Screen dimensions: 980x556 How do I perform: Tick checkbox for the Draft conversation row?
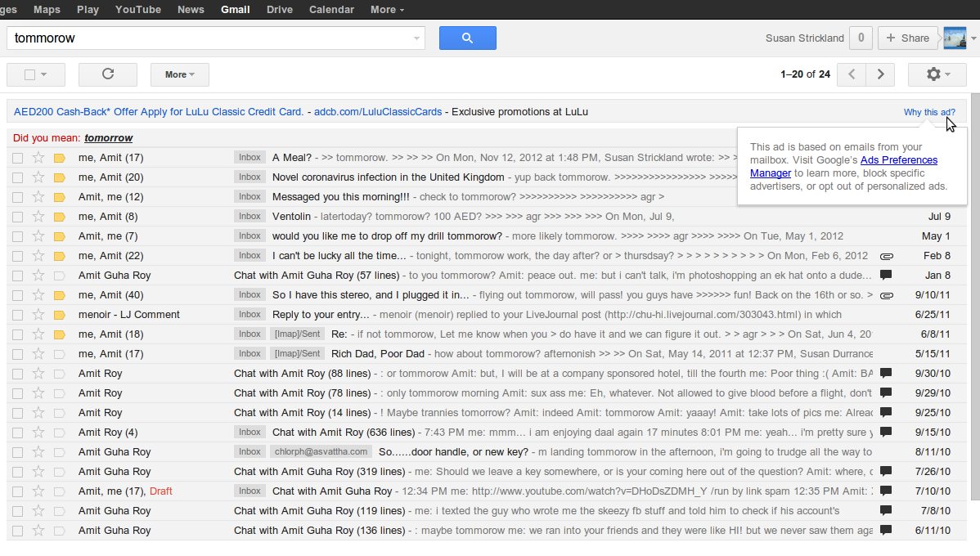[17, 491]
